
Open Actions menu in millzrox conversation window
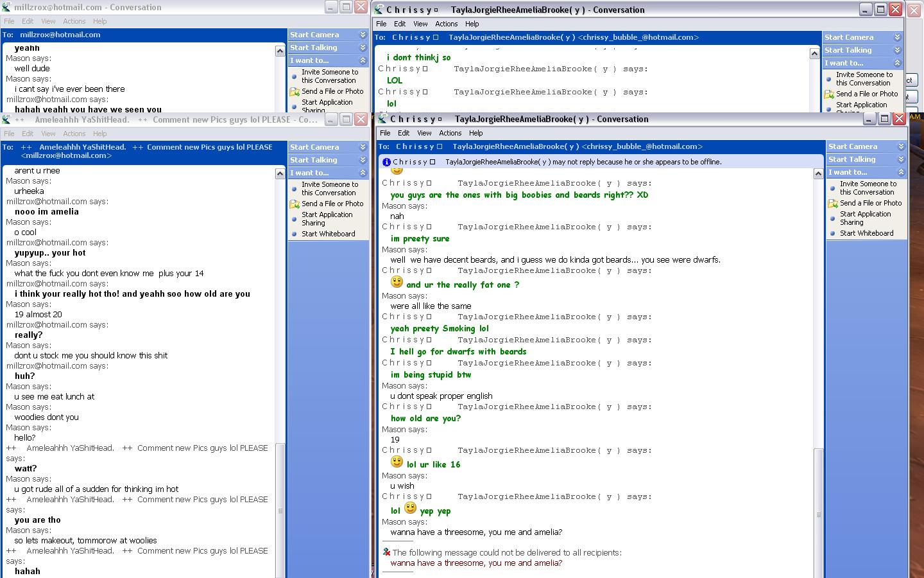click(x=74, y=21)
